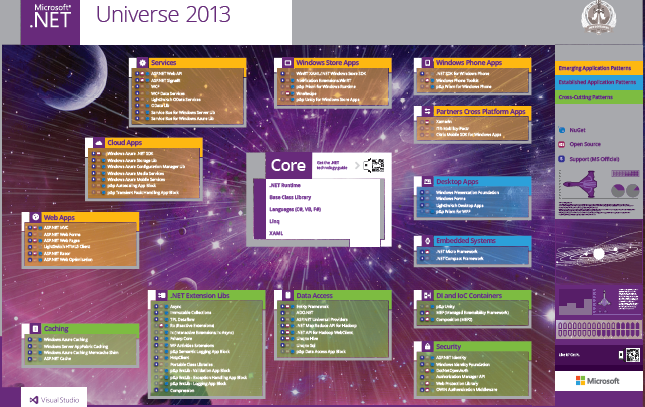
Task: Click the Cross-Cutting Patterns green swatch
Action: click(599, 97)
